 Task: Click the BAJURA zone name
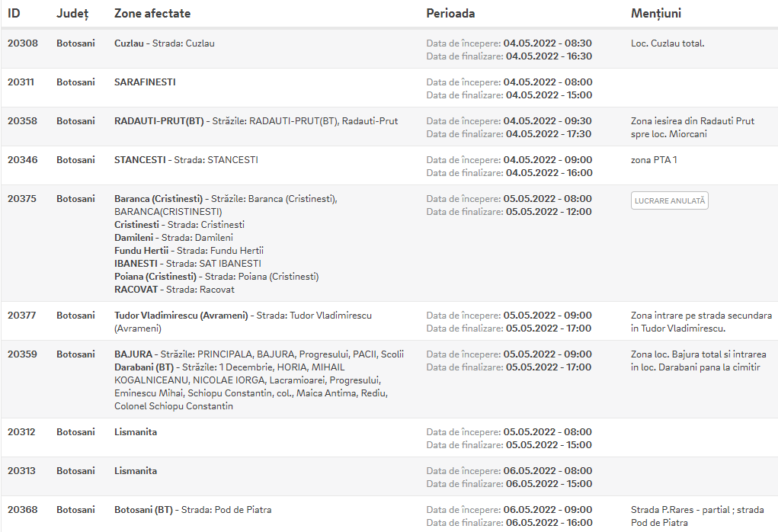click(133, 354)
